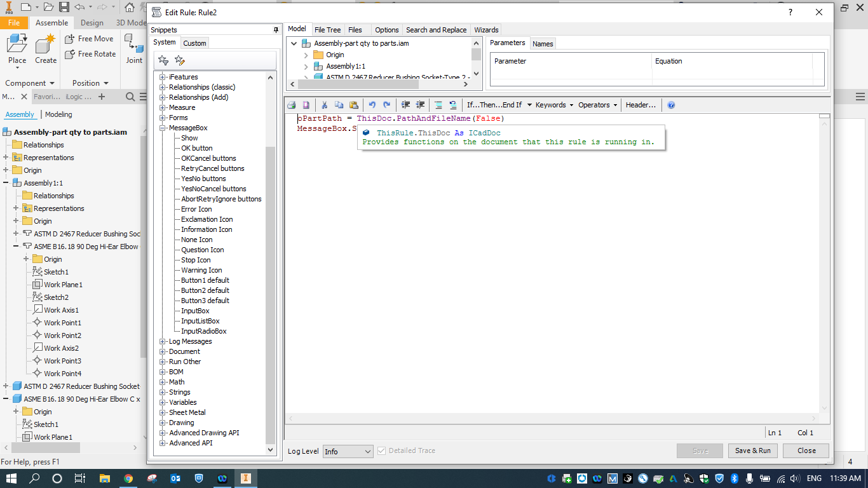Screen dimensions: 868x488
Task: Click the Free Move tool in ribbon
Action: (89, 39)
